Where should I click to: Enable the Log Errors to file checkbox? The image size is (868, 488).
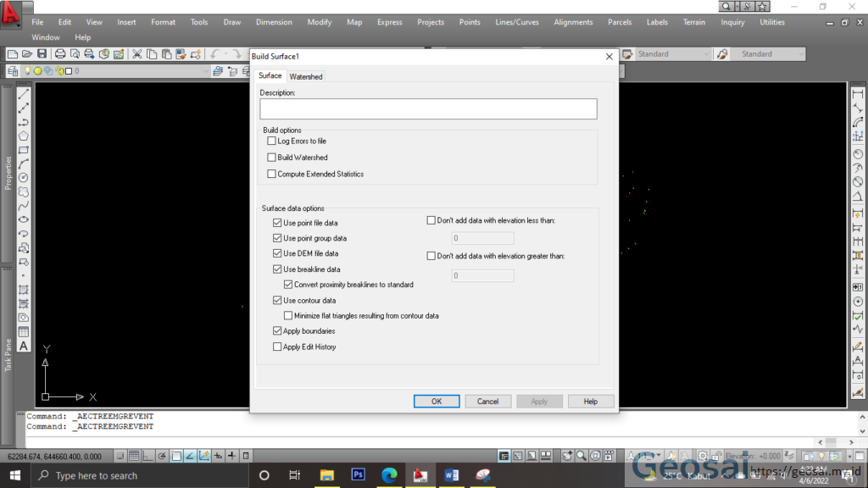click(272, 141)
